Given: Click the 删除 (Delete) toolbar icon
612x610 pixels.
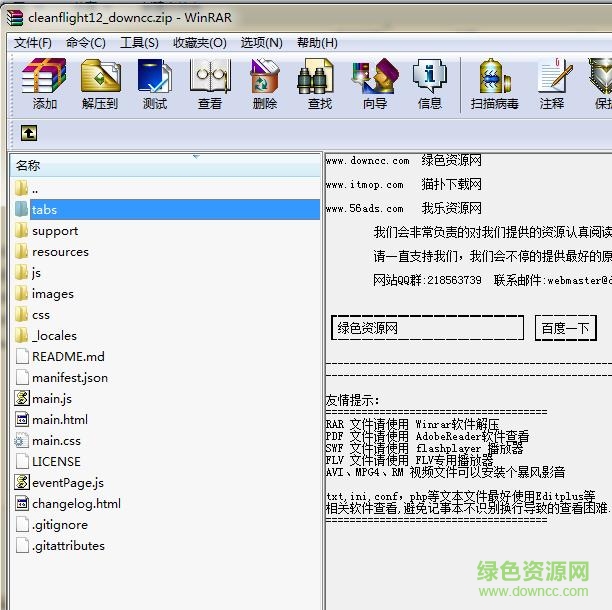Looking at the screenshot, I should 265,84.
